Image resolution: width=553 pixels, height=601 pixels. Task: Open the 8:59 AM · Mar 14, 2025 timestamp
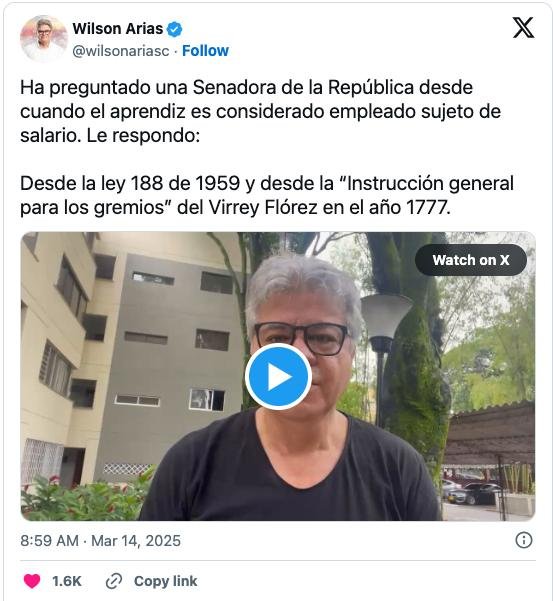point(100,541)
